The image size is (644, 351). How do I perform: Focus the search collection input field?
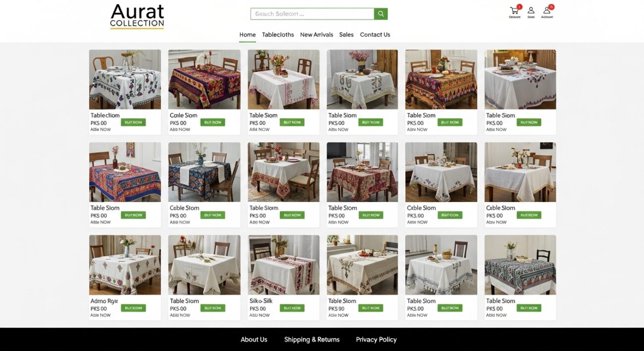pos(312,14)
